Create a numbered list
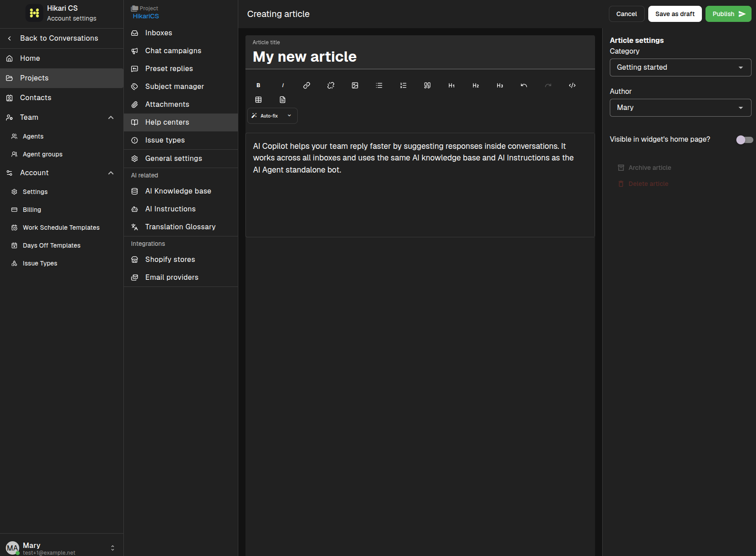This screenshot has height=556, width=756. point(403,85)
